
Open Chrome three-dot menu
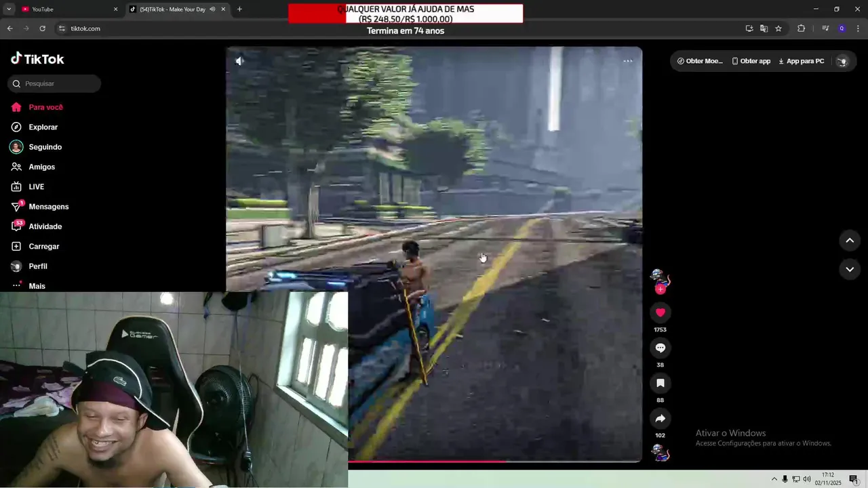tap(859, 28)
